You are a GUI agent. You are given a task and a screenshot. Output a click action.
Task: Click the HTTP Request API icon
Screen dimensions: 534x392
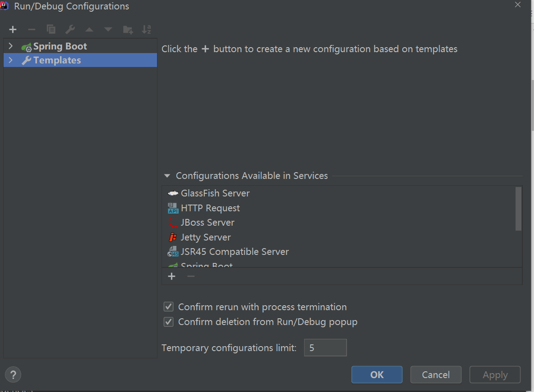173,208
